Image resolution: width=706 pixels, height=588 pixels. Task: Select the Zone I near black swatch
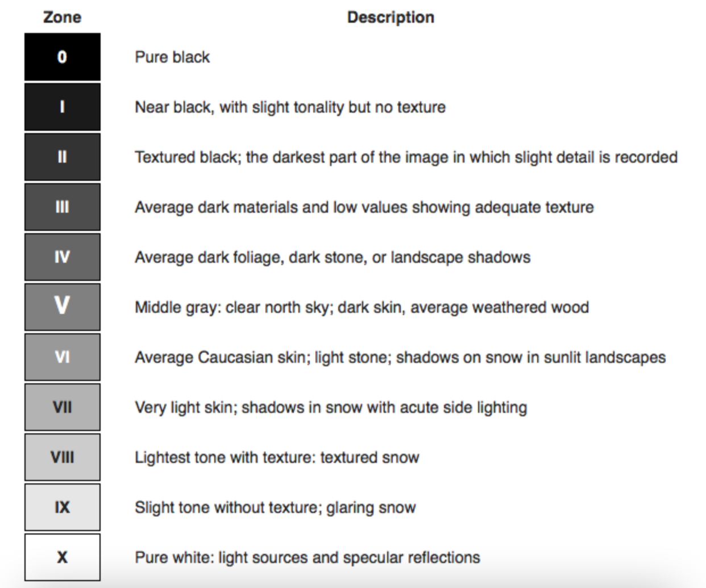(x=63, y=107)
